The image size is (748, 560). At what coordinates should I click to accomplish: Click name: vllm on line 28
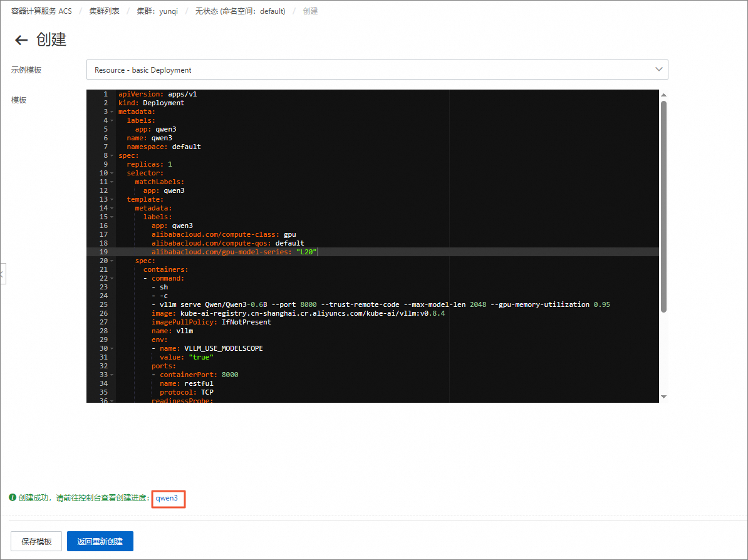tap(172, 331)
